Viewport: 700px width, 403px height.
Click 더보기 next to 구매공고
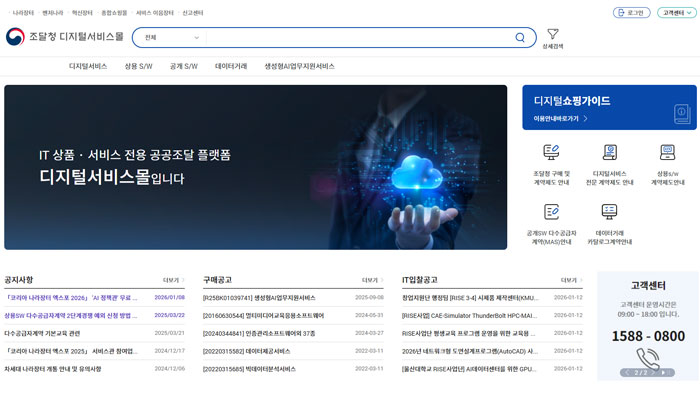[371, 281]
